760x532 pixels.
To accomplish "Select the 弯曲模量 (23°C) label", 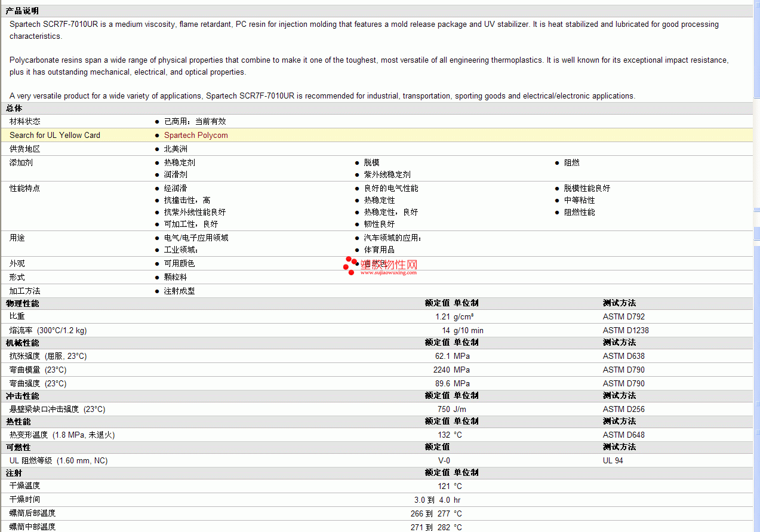I will click(x=38, y=370).
